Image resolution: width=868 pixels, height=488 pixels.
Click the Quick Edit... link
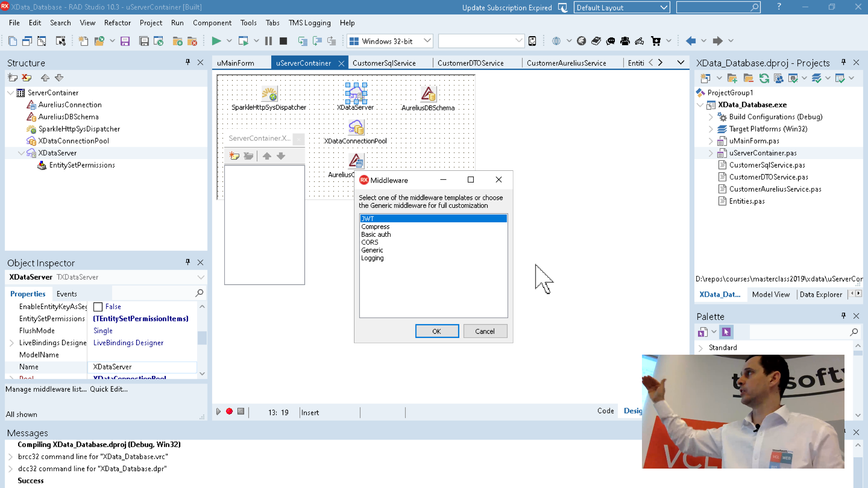tap(108, 389)
